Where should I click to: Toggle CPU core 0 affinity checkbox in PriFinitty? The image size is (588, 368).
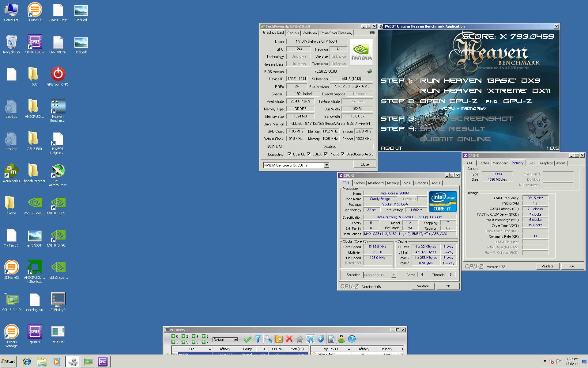(173, 336)
